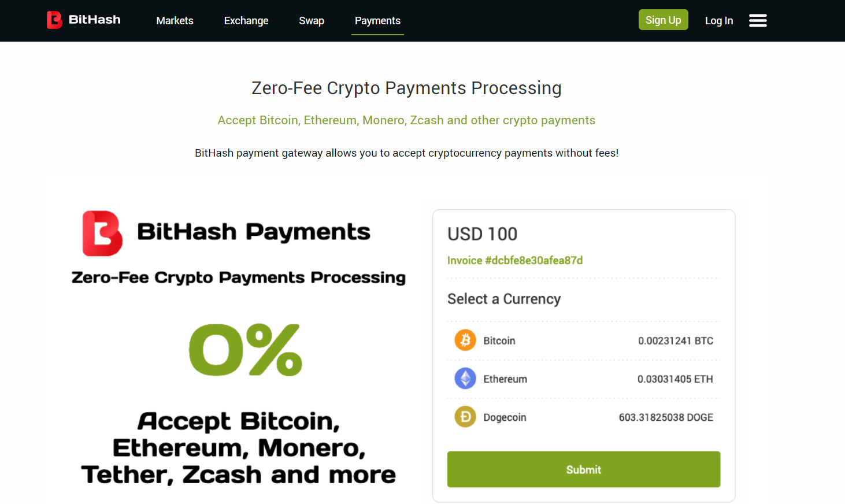Click the gold Dogecoin coin icon
Viewport: 845px width, 504px height.
(x=465, y=417)
